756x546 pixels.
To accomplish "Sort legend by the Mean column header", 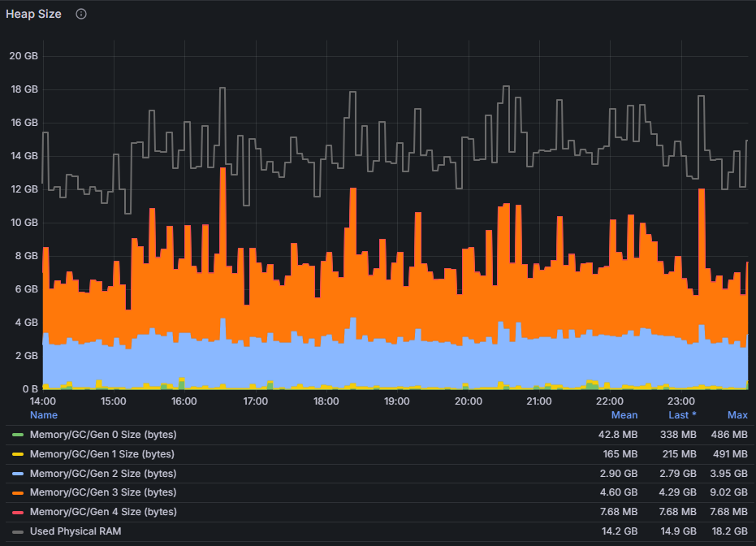I will 624,415.
